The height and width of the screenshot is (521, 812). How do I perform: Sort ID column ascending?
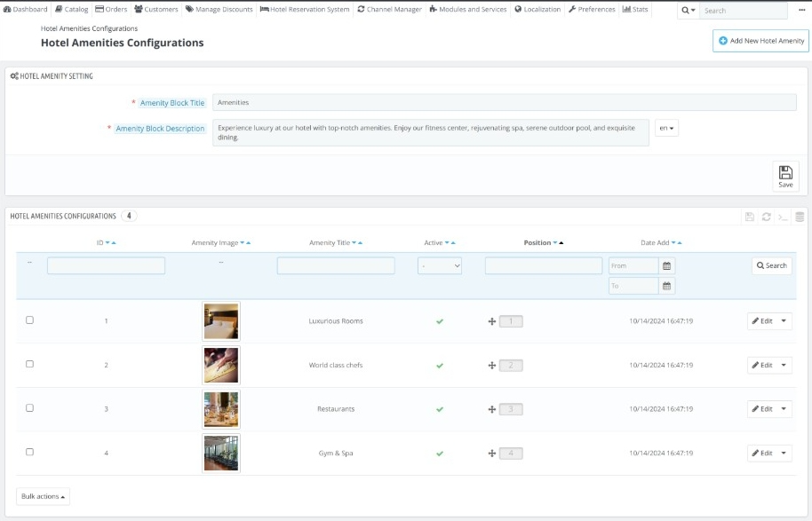click(x=114, y=242)
